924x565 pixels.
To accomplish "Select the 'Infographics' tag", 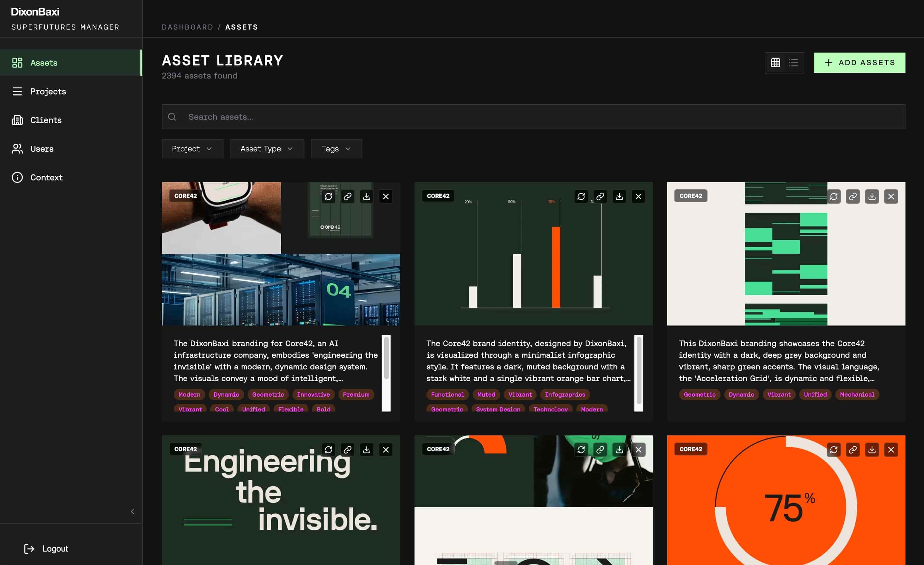I will (x=565, y=394).
